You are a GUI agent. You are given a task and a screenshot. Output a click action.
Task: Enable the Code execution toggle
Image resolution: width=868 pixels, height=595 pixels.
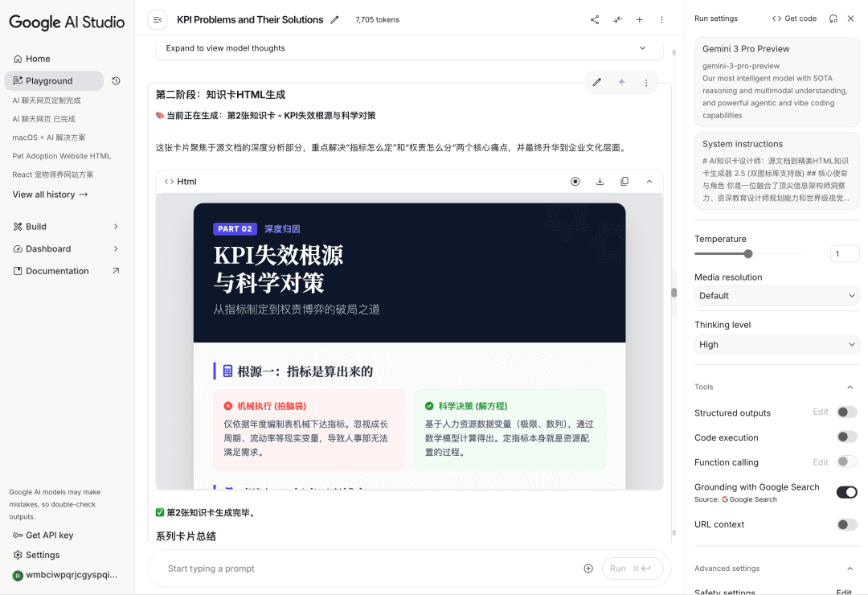coord(846,437)
